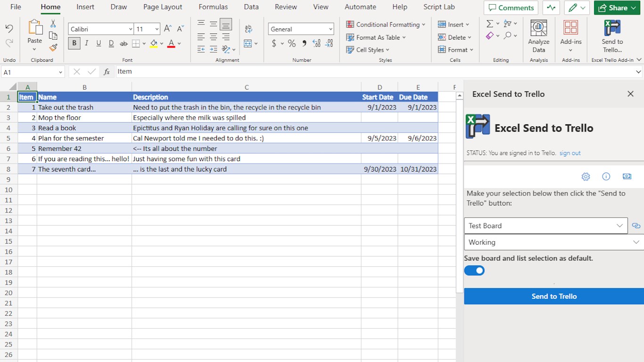Click Send to Trello ribbon icon

coord(612,36)
